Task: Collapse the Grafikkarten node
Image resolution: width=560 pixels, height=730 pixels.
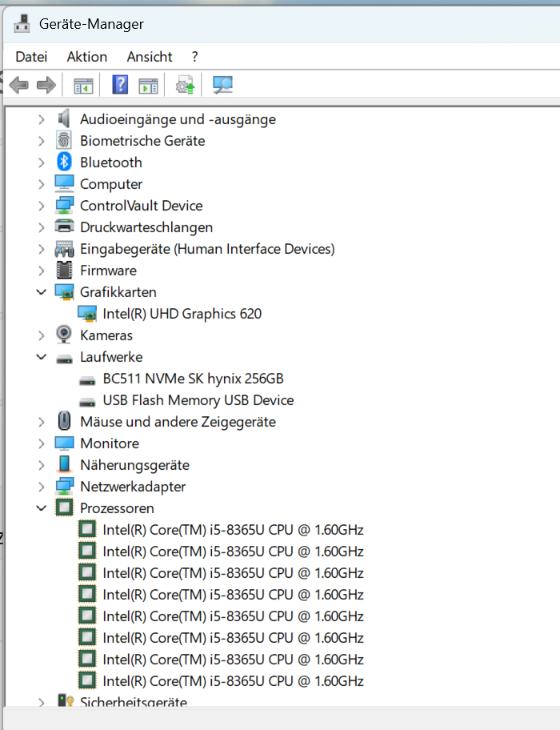Action: pos(42,292)
